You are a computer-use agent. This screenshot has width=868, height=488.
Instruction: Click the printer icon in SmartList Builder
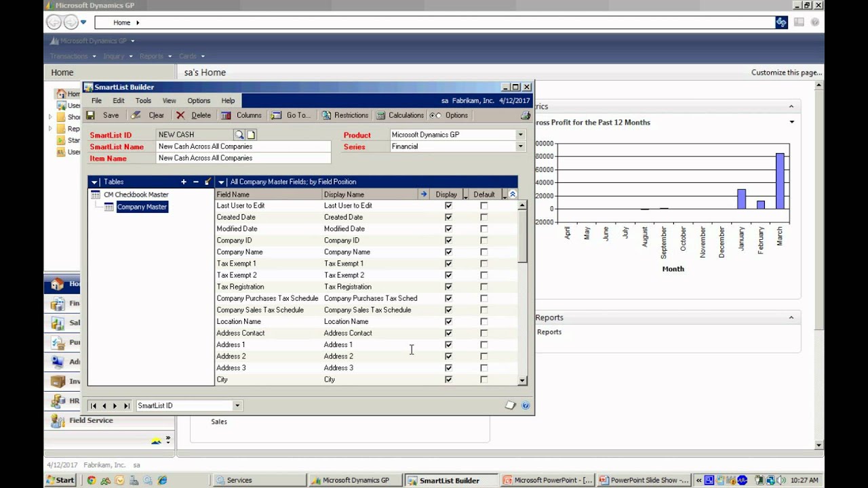point(525,115)
